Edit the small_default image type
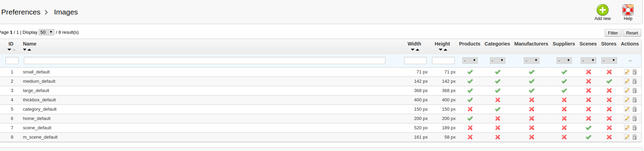644x151 pixels. pyautogui.click(x=627, y=72)
